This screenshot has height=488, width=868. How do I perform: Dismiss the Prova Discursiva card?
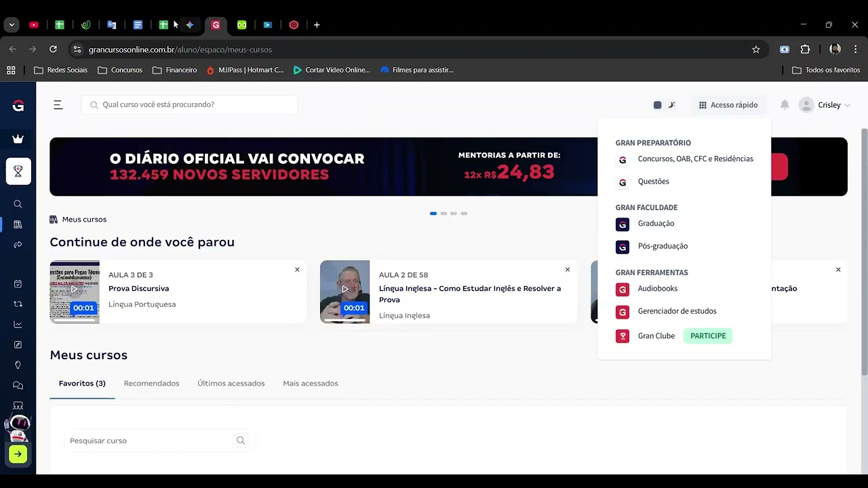point(297,270)
